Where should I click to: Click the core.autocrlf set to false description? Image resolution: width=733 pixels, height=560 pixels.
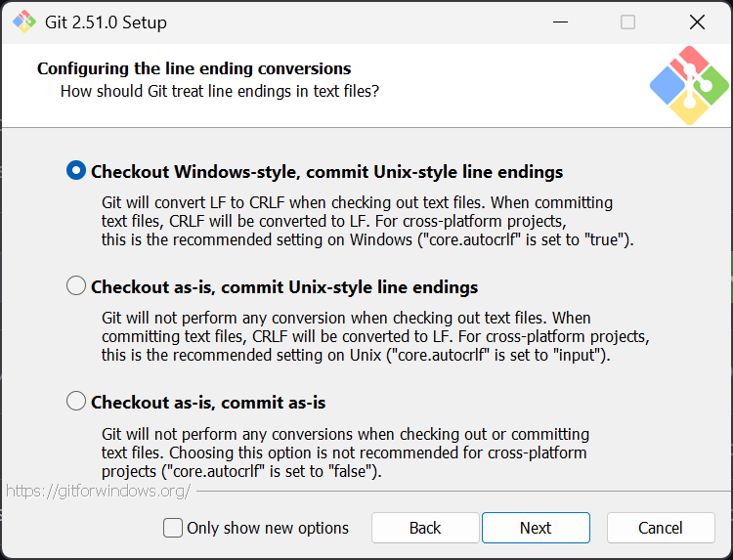pos(345,452)
